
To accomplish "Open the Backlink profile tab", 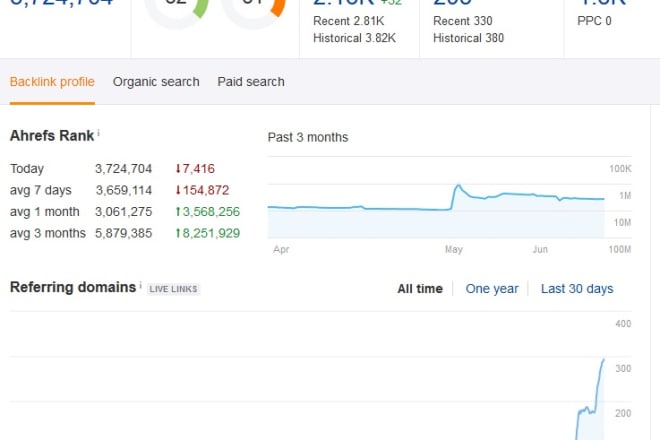I will pos(52,82).
